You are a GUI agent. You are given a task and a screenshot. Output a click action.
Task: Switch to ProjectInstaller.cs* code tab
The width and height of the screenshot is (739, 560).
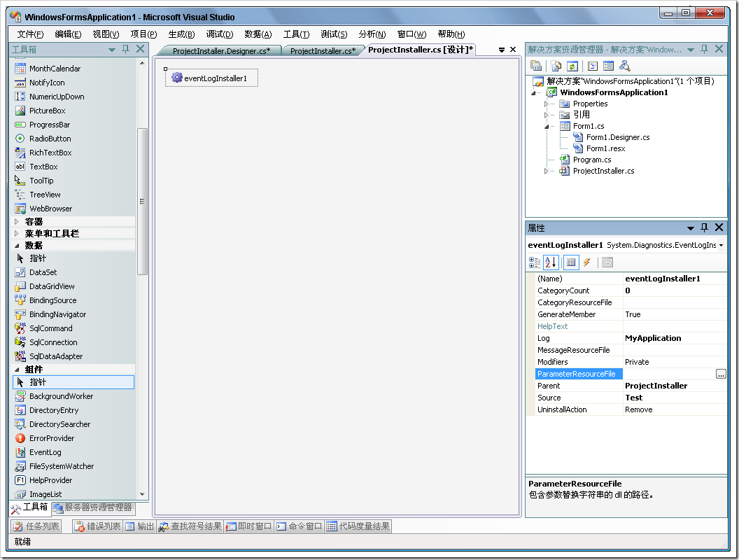coord(323,51)
